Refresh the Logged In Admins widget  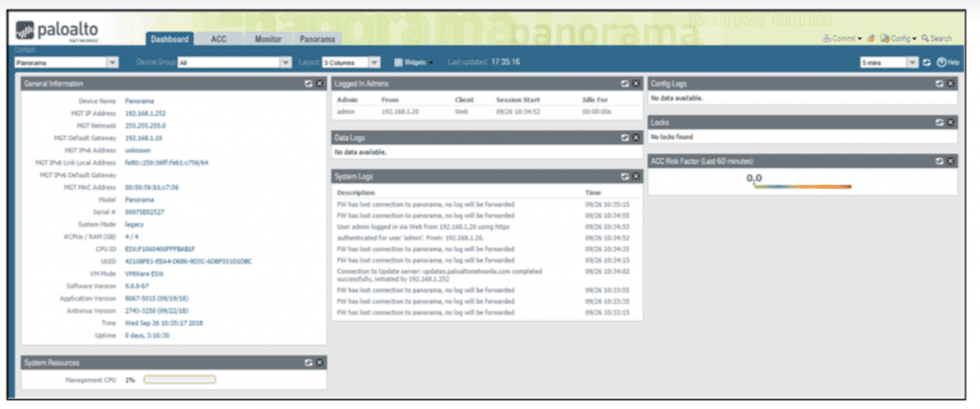(x=624, y=84)
